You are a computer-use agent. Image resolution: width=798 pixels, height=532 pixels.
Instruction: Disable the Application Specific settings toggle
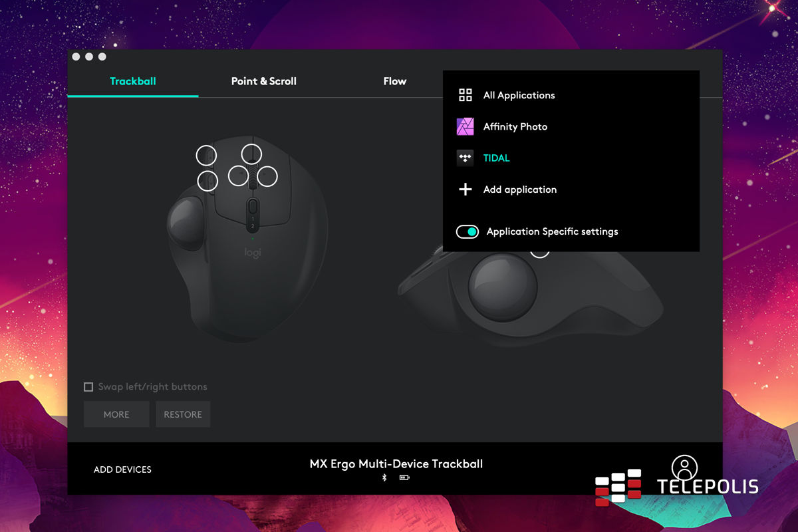[x=467, y=231]
